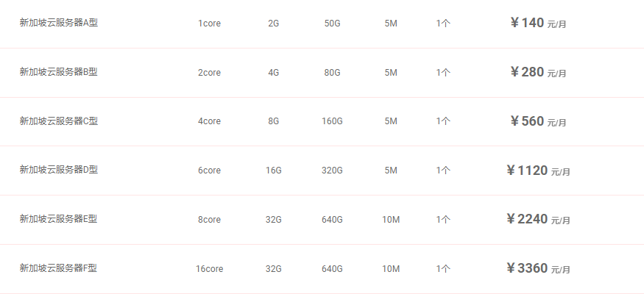Image resolution: width=644 pixels, height=294 pixels.
Task: Click the 50G disk size cell
Action: tap(332, 24)
